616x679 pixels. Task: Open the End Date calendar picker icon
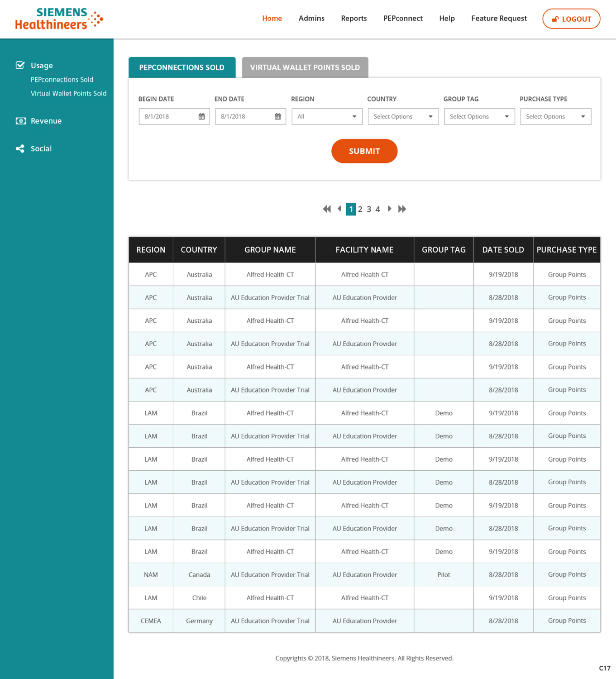click(278, 116)
